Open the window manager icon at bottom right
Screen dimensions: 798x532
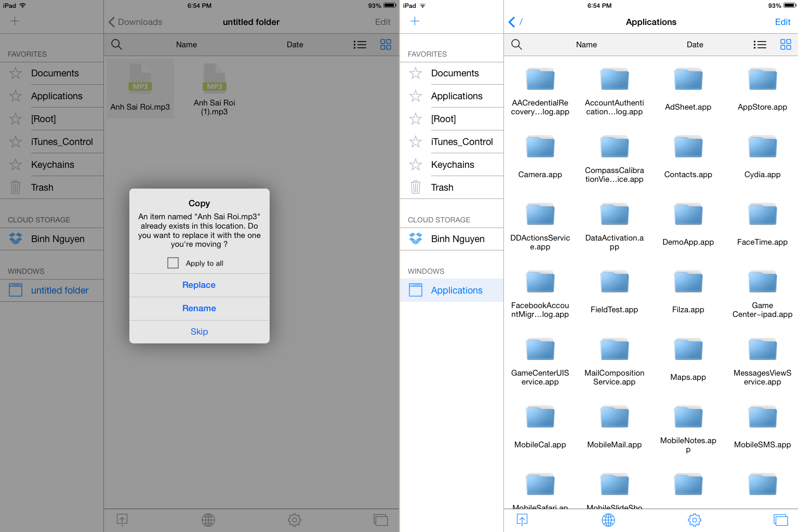781,520
